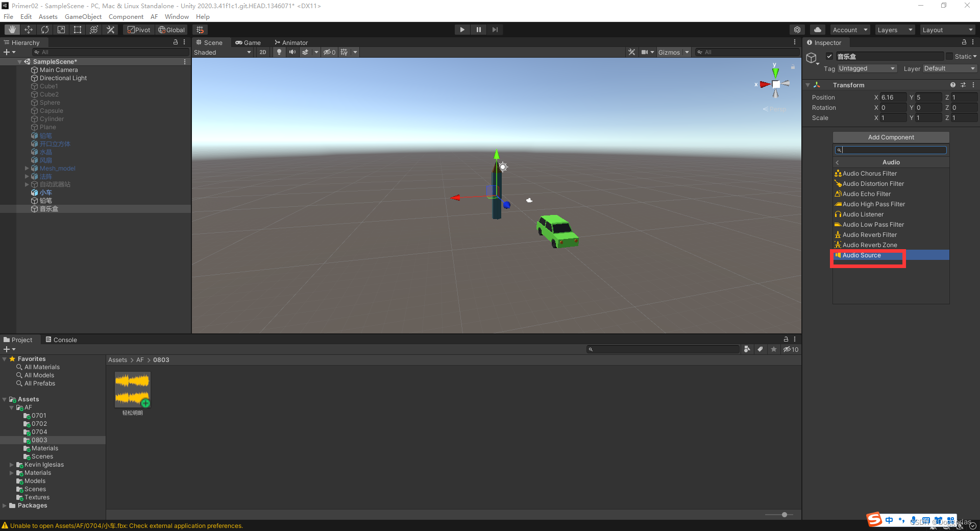Open the Layout dropdown
The width and height of the screenshot is (980, 531).
click(948, 30)
